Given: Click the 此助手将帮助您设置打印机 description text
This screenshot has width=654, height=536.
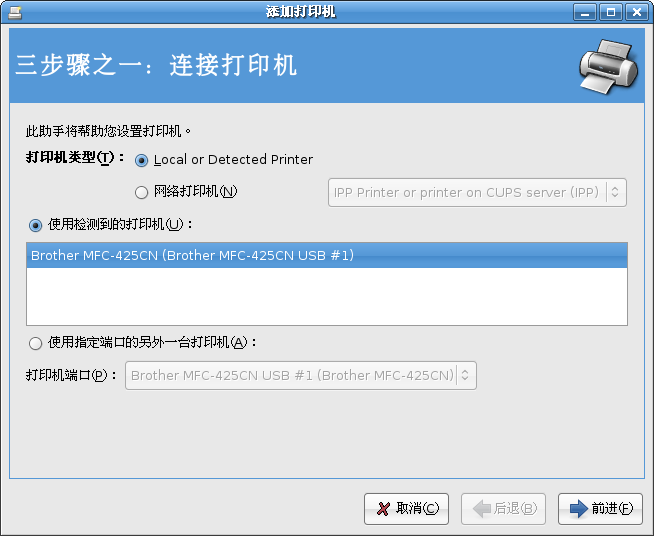Looking at the screenshot, I should 108,131.
